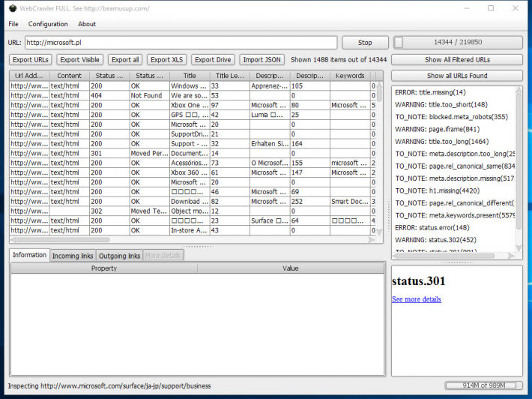The height and width of the screenshot is (399, 532).
Task: Click the Property column header
Action: (x=104, y=268)
